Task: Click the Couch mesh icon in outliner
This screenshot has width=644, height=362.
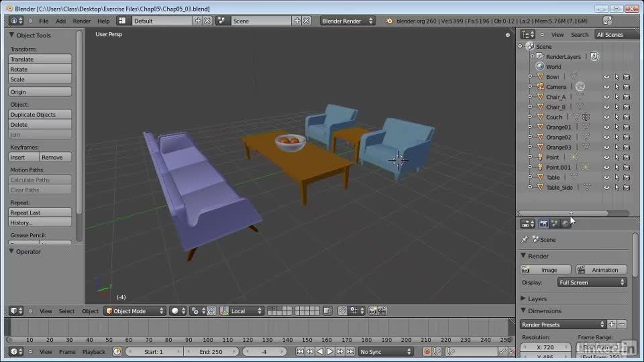Action: click(x=540, y=117)
